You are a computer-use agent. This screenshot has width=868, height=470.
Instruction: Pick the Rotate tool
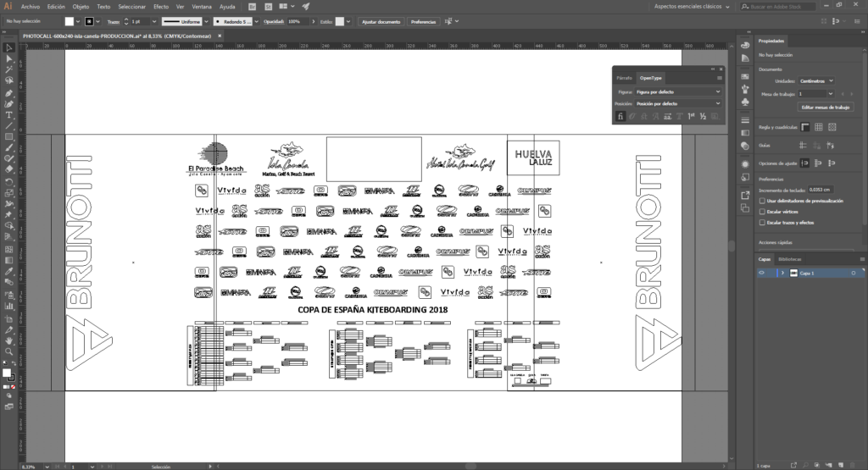[8, 182]
